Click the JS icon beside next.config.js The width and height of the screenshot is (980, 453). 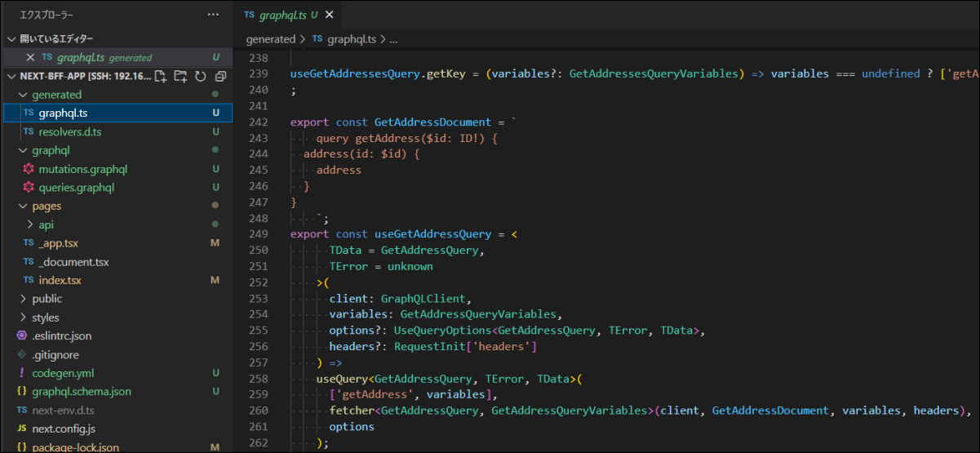22,429
